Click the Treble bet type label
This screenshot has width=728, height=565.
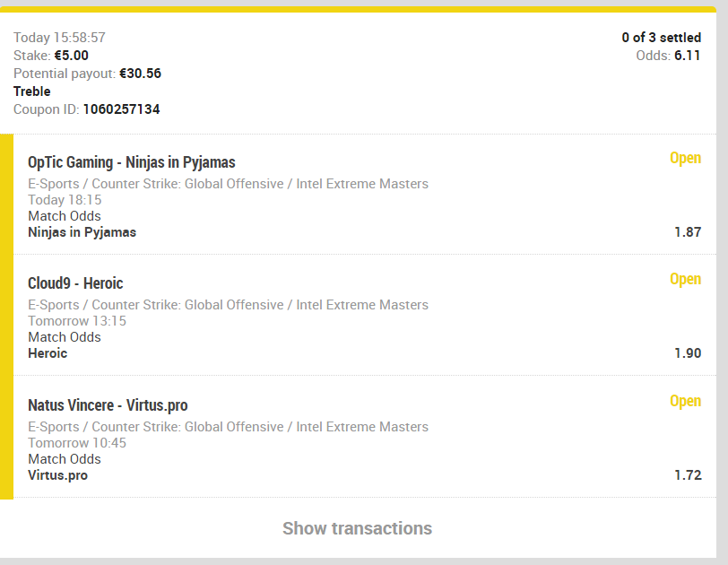click(31, 91)
